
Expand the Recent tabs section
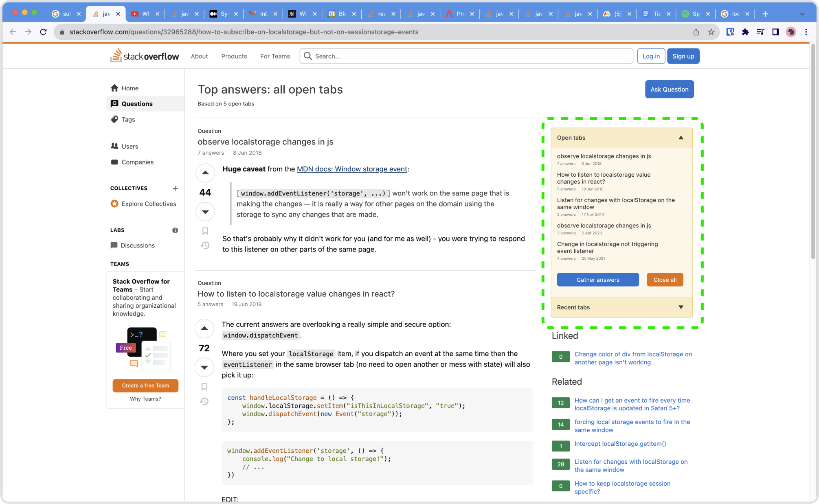tap(681, 307)
